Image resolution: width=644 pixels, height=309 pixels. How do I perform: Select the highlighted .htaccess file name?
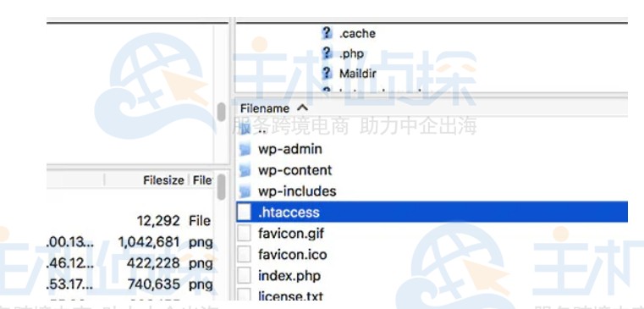click(x=289, y=212)
